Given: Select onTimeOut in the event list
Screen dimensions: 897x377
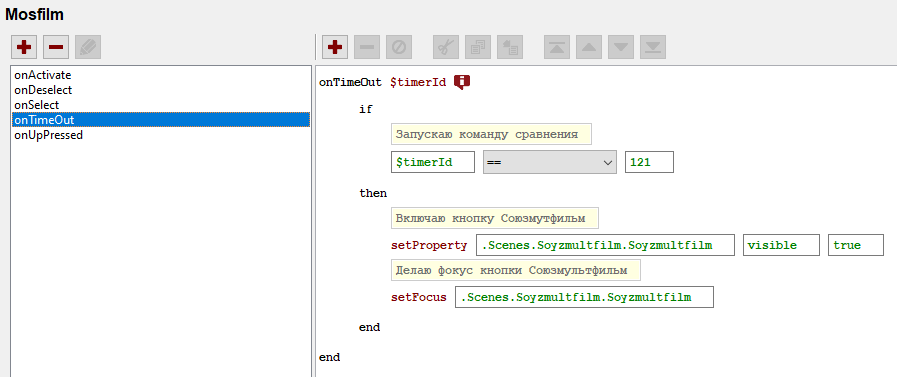Looking at the screenshot, I should coord(161,120).
